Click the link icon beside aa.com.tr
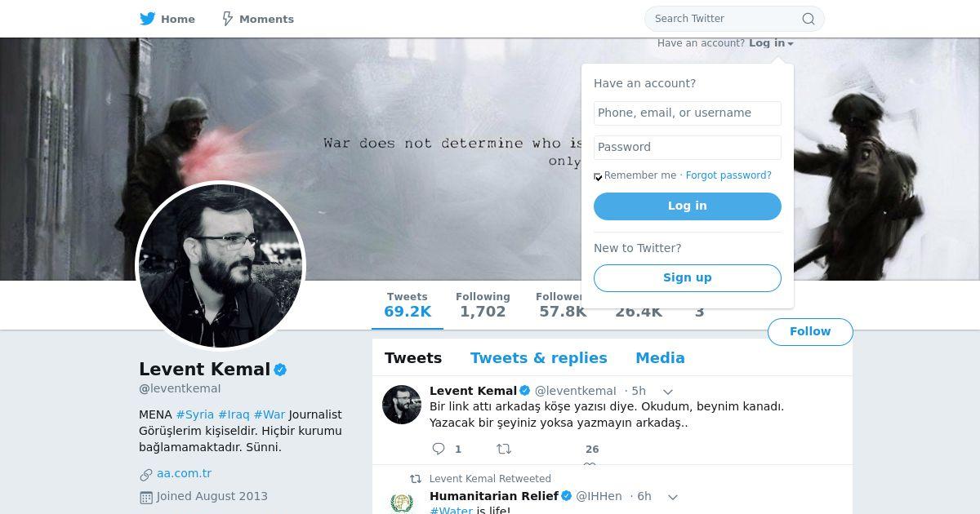The height and width of the screenshot is (514, 980). [146, 474]
